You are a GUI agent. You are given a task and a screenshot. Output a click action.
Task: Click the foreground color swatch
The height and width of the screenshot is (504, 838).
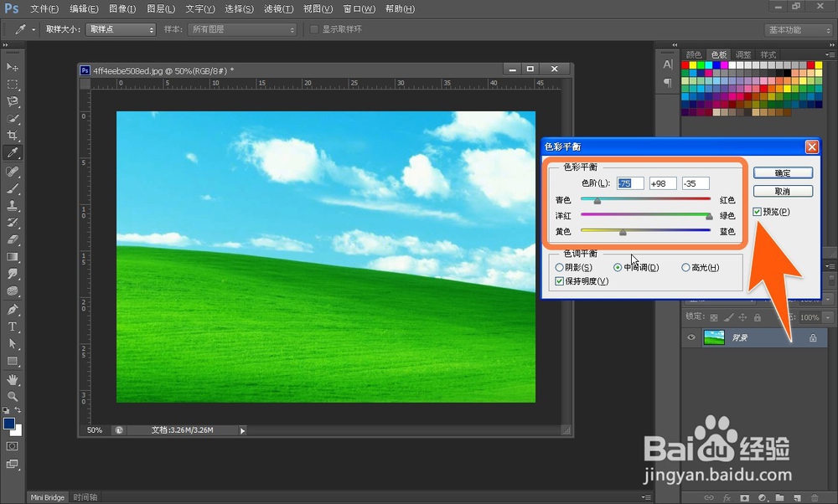pyautogui.click(x=9, y=424)
